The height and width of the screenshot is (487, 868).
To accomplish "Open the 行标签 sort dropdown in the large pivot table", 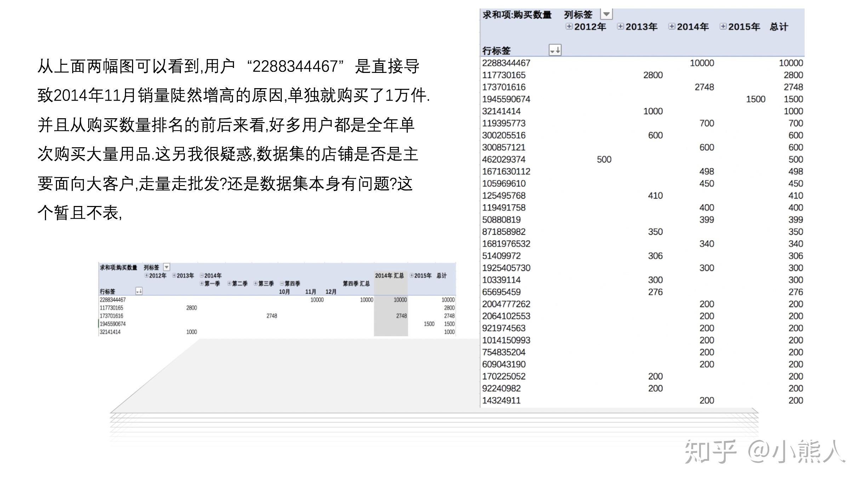I will point(555,50).
